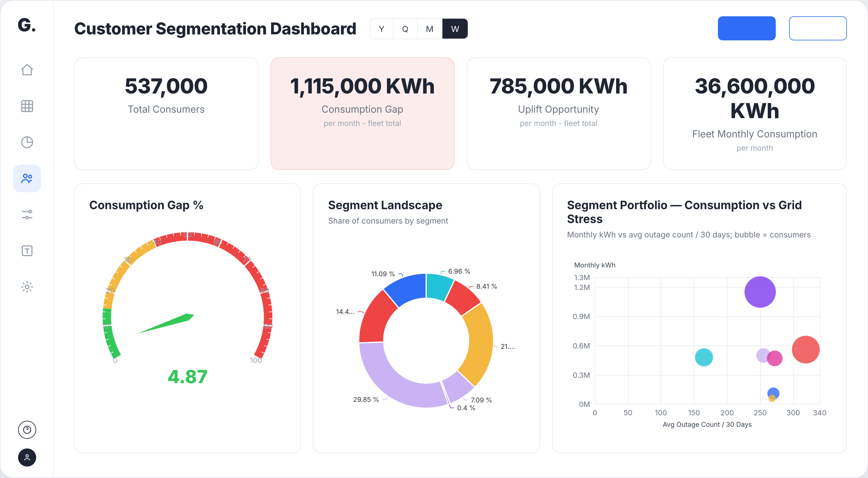This screenshot has width=868, height=478.
Task: Click the Segment Landscape title
Action: click(385, 205)
